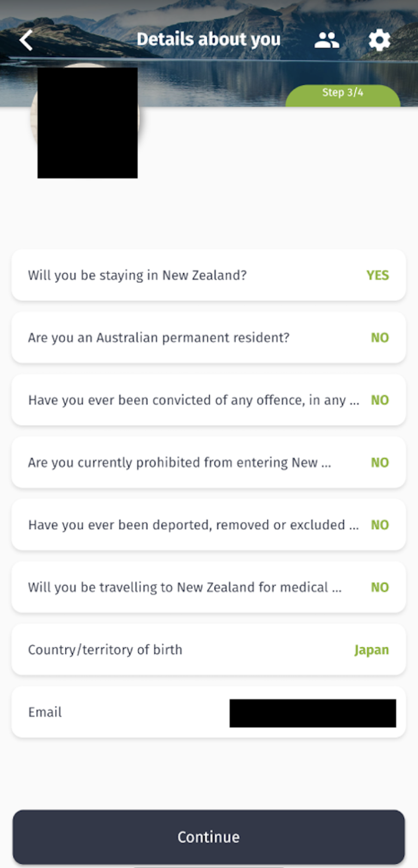The width and height of the screenshot is (418, 868).
Task: Open settings gear icon
Action: 379,40
